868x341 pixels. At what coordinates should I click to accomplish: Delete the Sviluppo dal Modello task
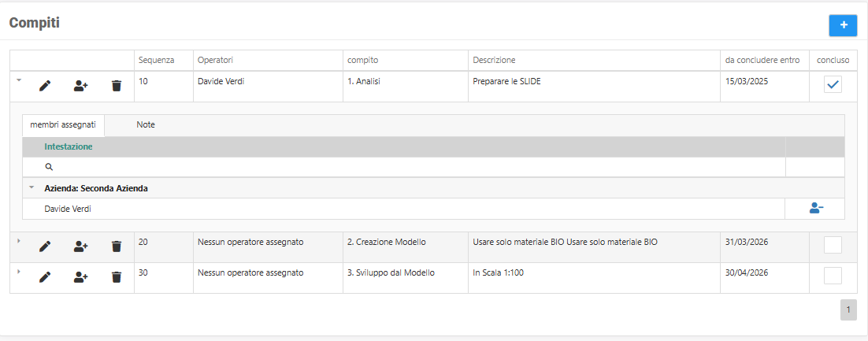tap(117, 277)
